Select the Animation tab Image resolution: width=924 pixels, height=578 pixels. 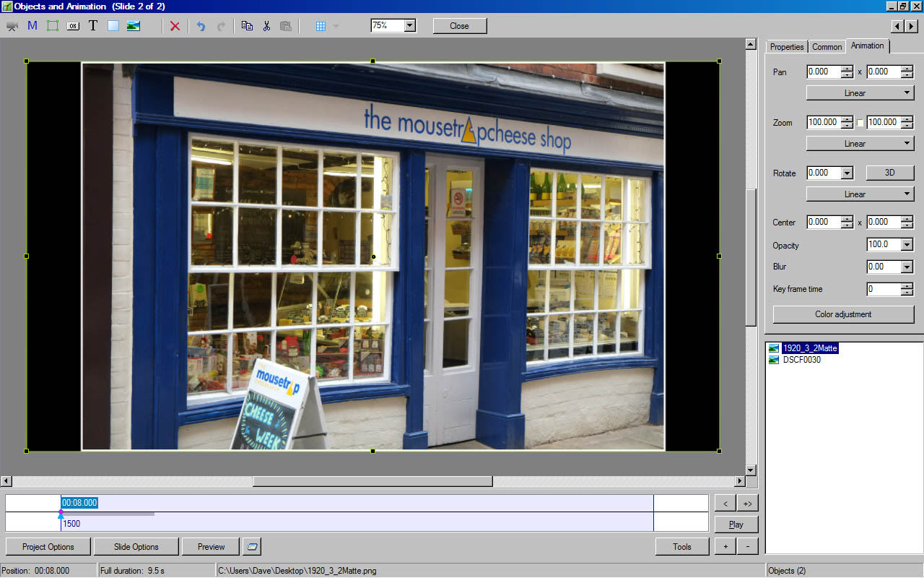(868, 46)
